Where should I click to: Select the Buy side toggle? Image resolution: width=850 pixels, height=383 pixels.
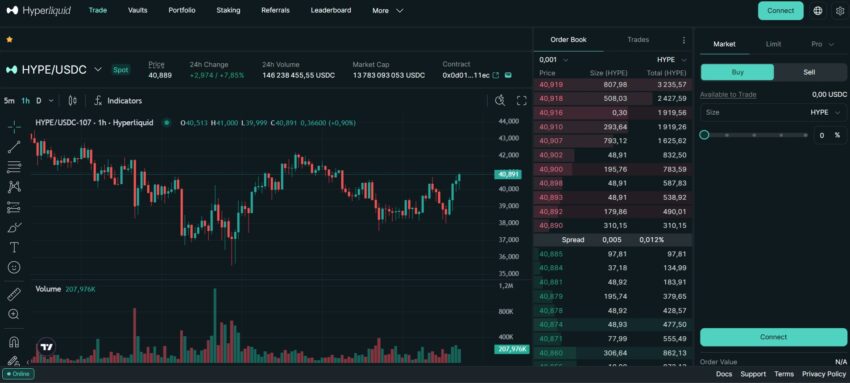(737, 72)
